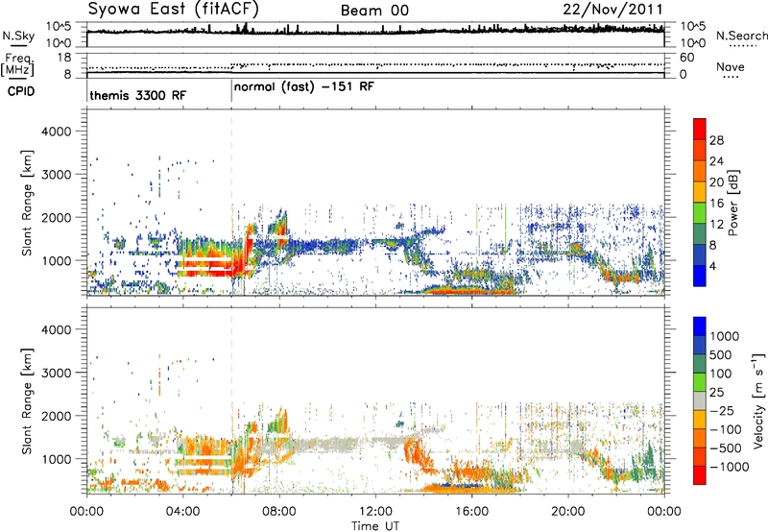Viewport: 768px width, 532px height.
Task: Click the power panel 'Slant Range [km]' label
Action: click(27, 203)
